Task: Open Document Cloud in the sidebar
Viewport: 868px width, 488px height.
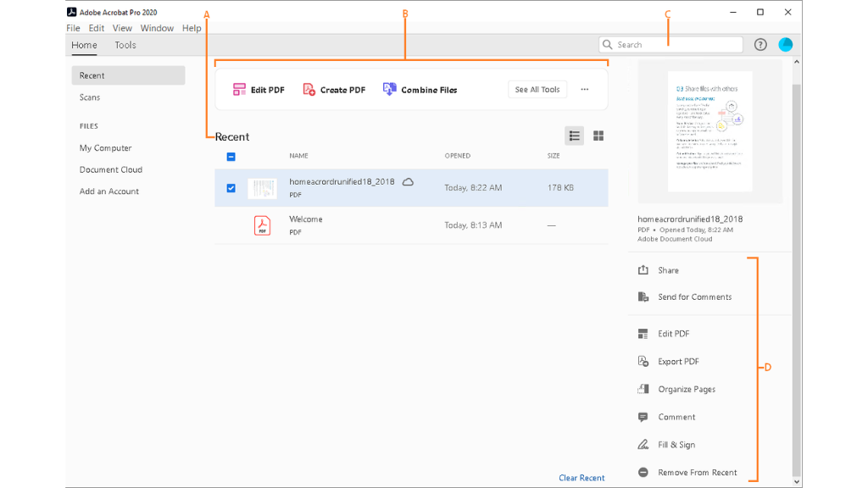Action: tap(111, 169)
